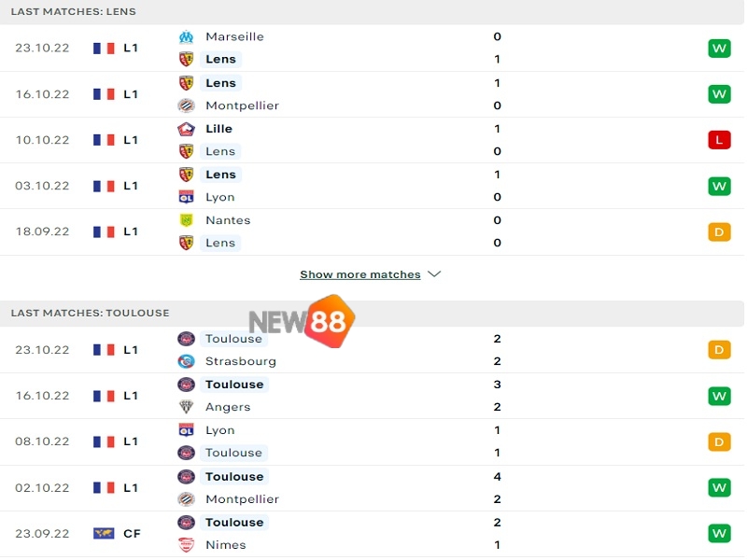This screenshot has height=560, width=747.
Task: Click the Lyon crest in Toulouse matches
Action: coord(186,430)
